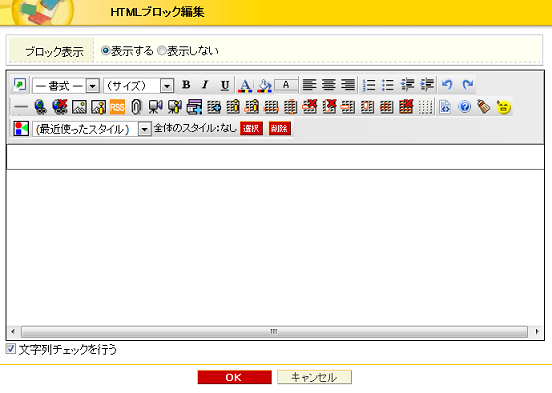Screen dimensions: 552x393
Task: Toggle dotted table gridlines icon
Action: click(425, 107)
